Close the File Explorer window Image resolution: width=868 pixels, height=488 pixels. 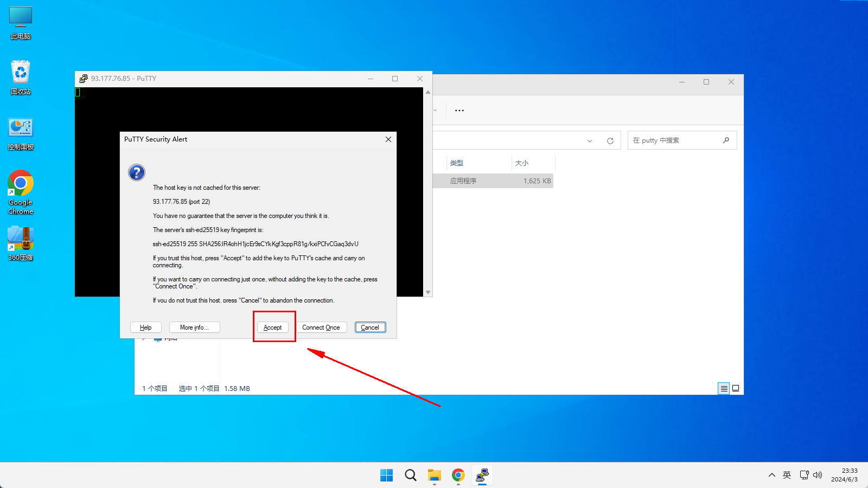[x=731, y=82]
